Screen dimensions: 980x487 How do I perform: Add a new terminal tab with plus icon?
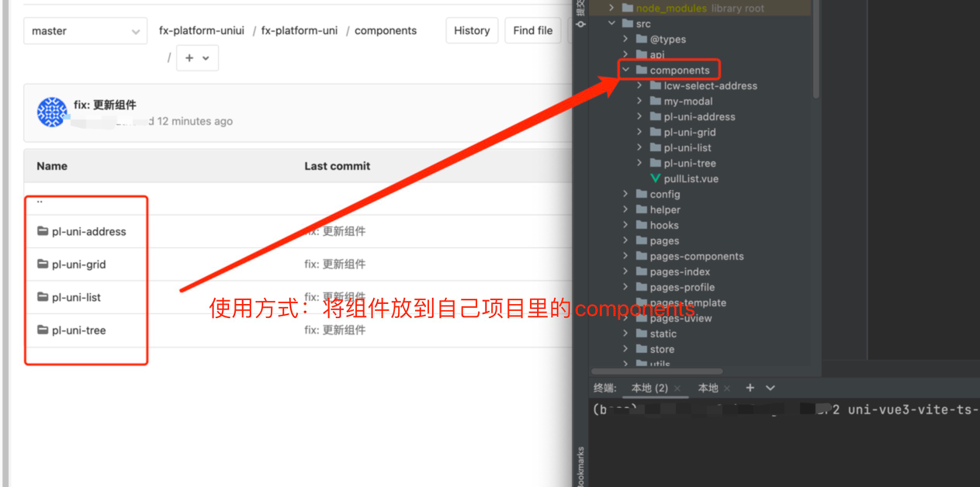750,388
